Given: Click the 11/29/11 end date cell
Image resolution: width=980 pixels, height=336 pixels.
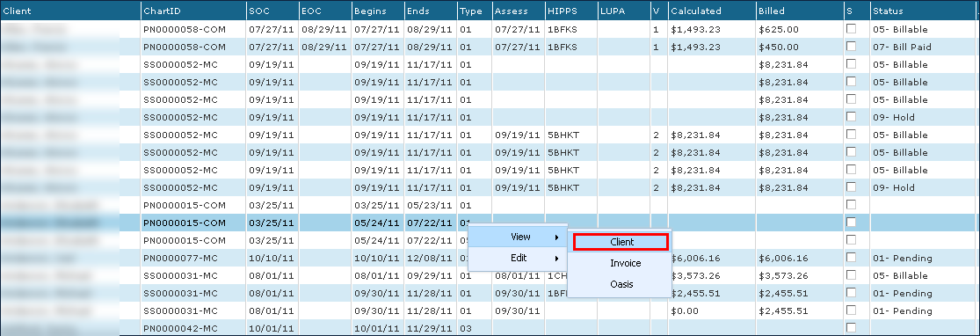Looking at the screenshot, I should [430, 328].
